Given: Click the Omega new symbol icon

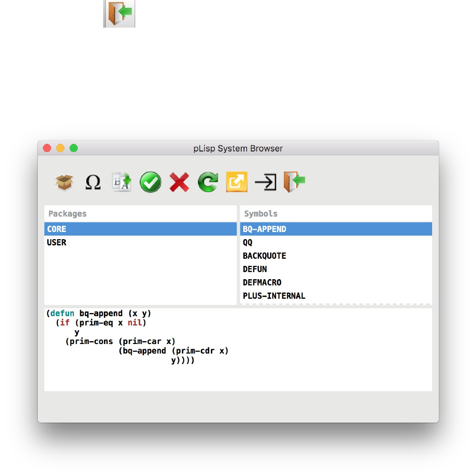Looking at the screenshot, I should point(93,182).
